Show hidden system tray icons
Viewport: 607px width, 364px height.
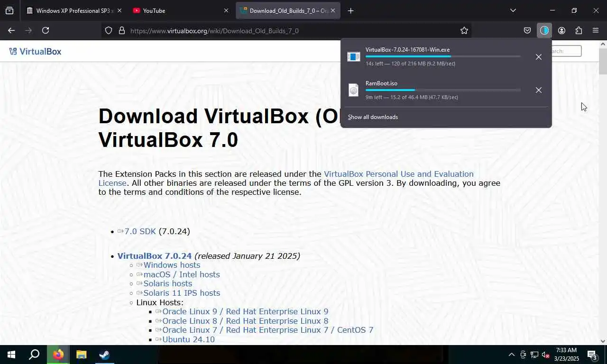511,355
